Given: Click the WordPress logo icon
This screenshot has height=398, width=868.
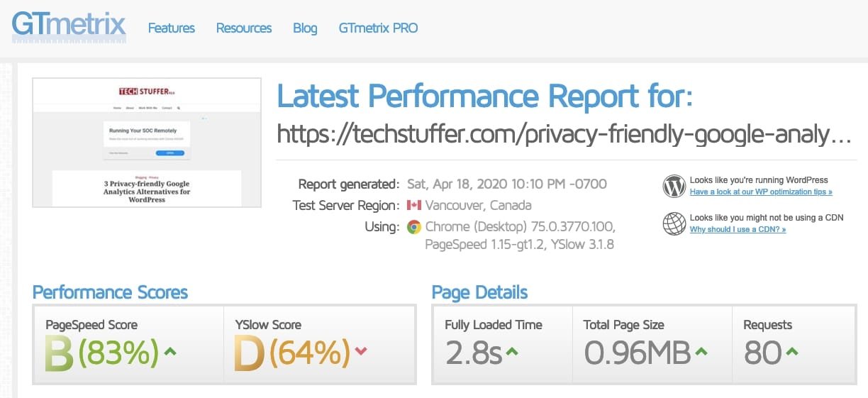Looking at the screenshot, I should click(x=674, y=186).
